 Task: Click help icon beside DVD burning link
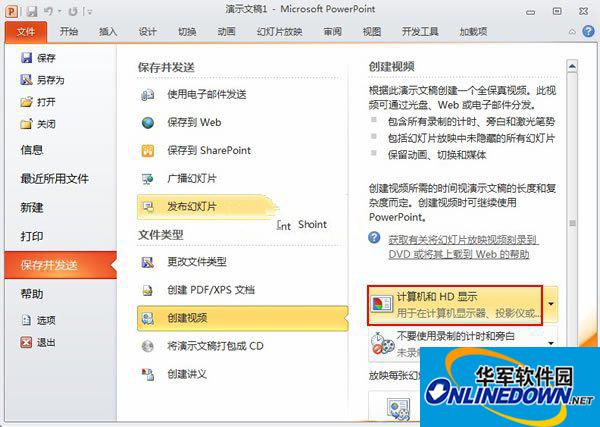[x=374, y=238]
